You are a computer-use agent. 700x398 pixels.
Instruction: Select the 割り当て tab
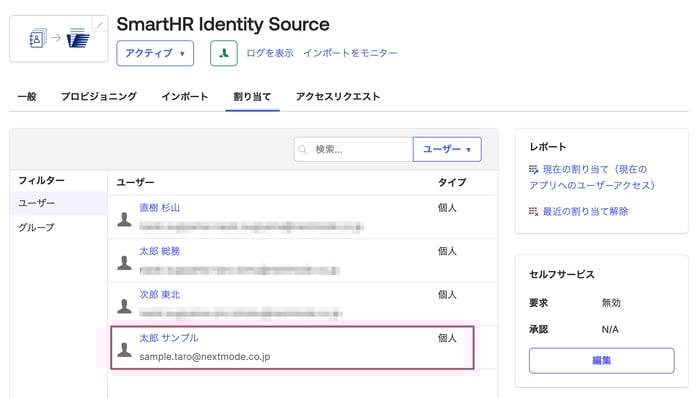(x=252, y=96)
